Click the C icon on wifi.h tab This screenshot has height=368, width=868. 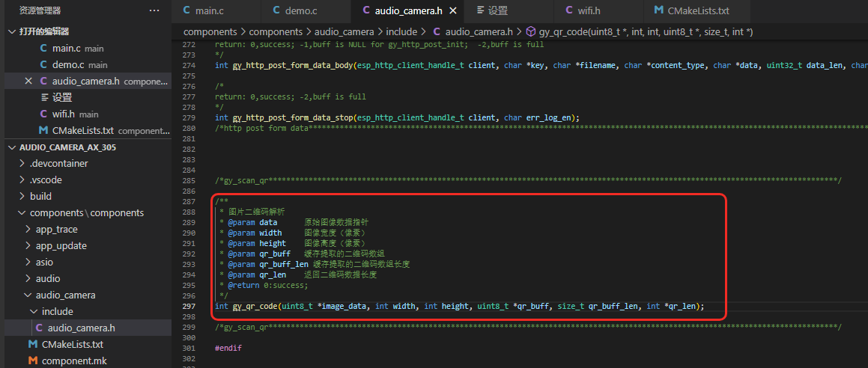pyautogui.click(x=569, y=10)
